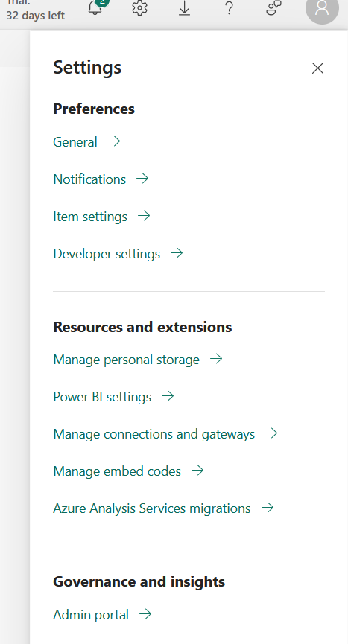Viewport: 348px width, 644px height.
Task: Click the arrow next to General
Action: [114, 141]
